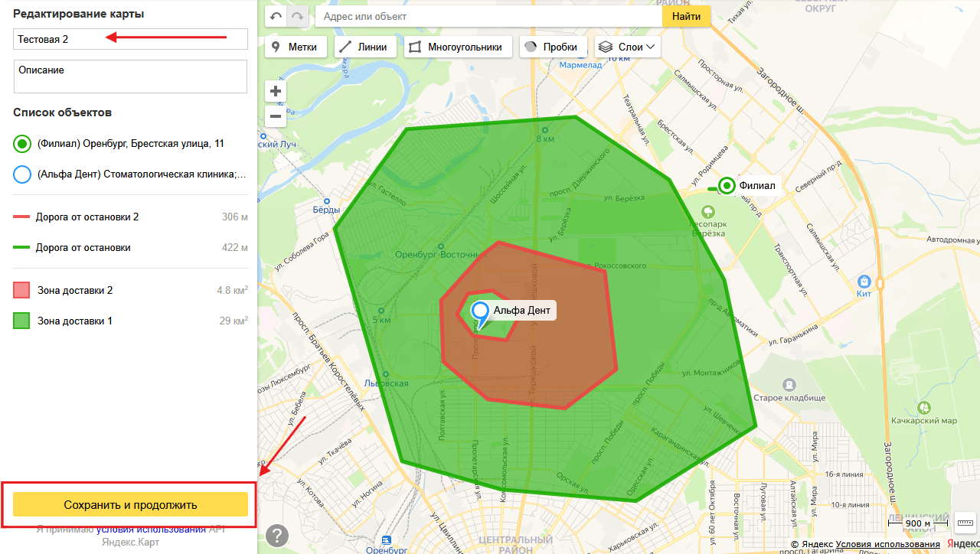
Task: Click the Кит shopping icon on map
Action: (x=864, y=281)
